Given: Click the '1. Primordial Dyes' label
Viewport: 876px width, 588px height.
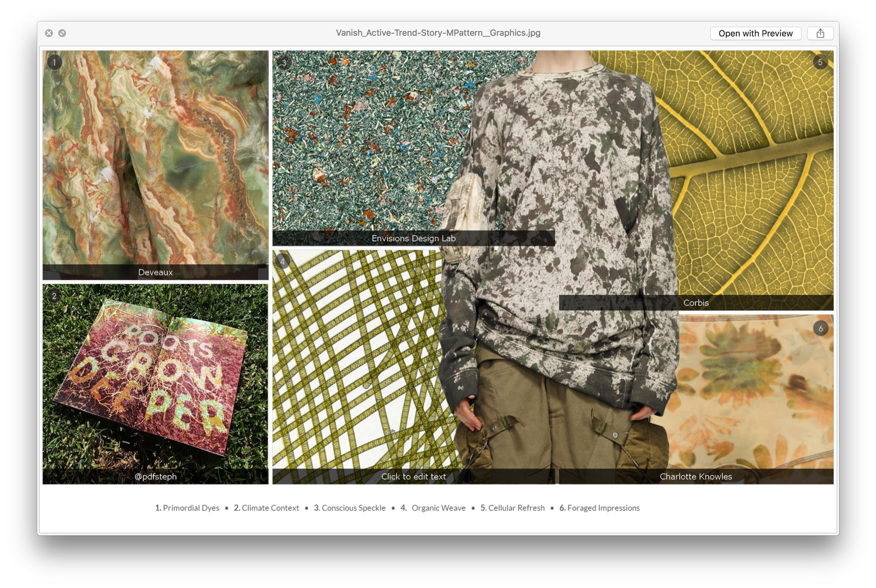Looking at the screenshot, I should pos(187,508).
